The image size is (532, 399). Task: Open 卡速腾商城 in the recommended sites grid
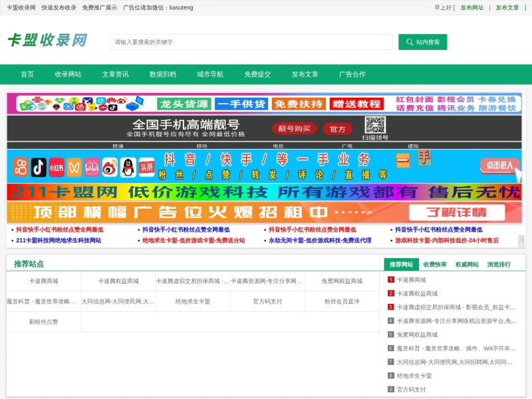click(43, 281)
